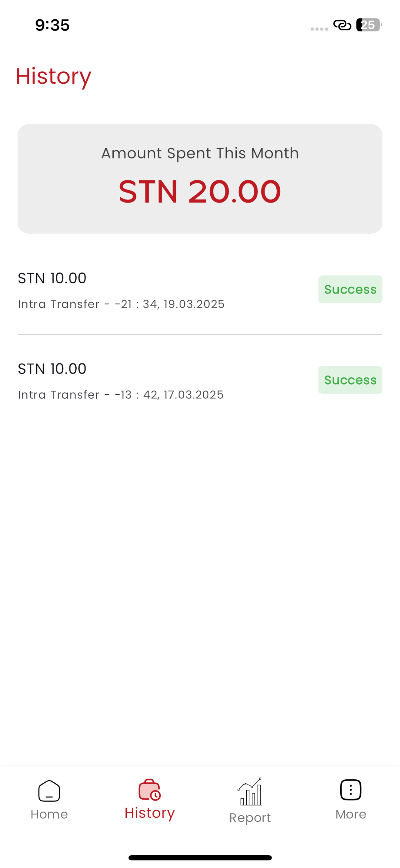
Task: Open the STN 10.00 transfer from 17.03.2025
Action: click(200, 380)
